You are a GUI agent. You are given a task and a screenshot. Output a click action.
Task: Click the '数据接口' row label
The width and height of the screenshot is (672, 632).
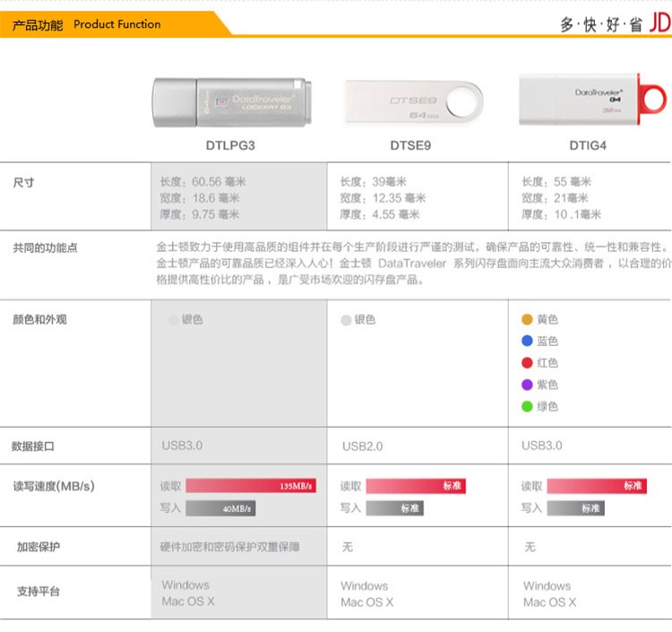[33, 446]
